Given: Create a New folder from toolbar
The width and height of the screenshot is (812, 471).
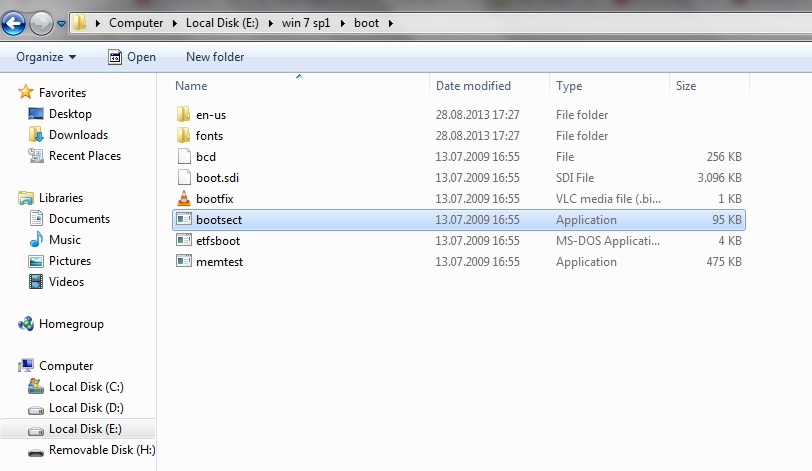Looking at the screenshot, I should pyautogui.click(x=215, y=57).
